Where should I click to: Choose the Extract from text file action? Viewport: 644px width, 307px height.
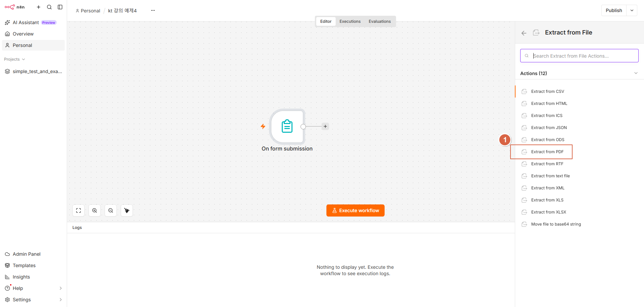pyautogui.click(x=579, y=176)
